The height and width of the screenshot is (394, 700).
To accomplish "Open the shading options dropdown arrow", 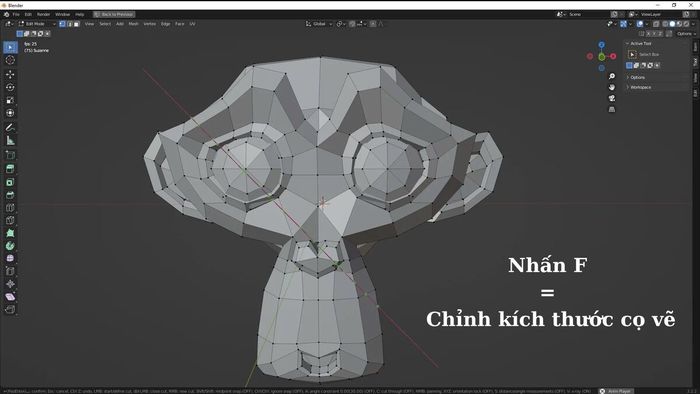I will (x=693, y=24).
